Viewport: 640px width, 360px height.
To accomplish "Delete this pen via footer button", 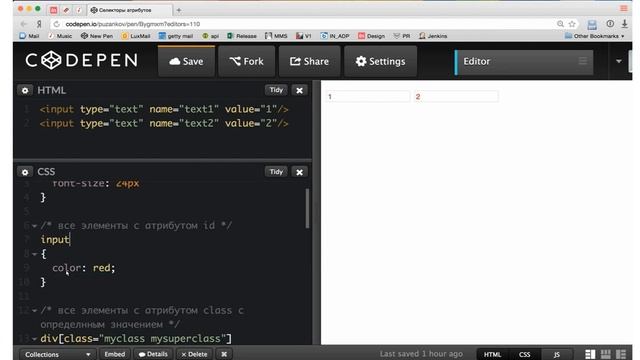I will (194, 354).
